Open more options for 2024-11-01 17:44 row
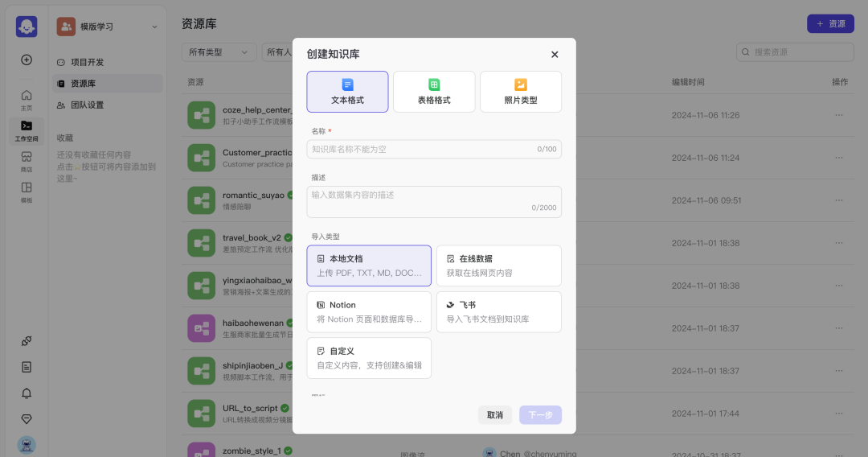Screen dimensions: 868x457 (x=839, y=414)
